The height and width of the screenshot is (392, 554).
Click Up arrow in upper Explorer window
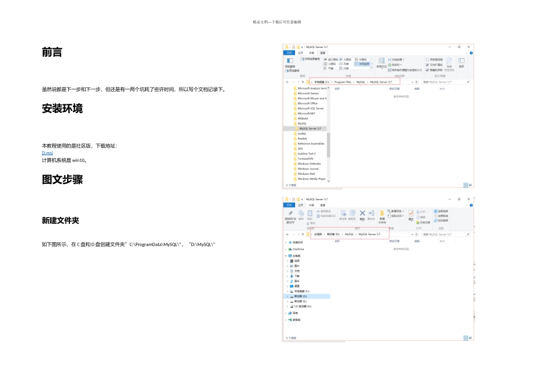[x=303, y=82]
